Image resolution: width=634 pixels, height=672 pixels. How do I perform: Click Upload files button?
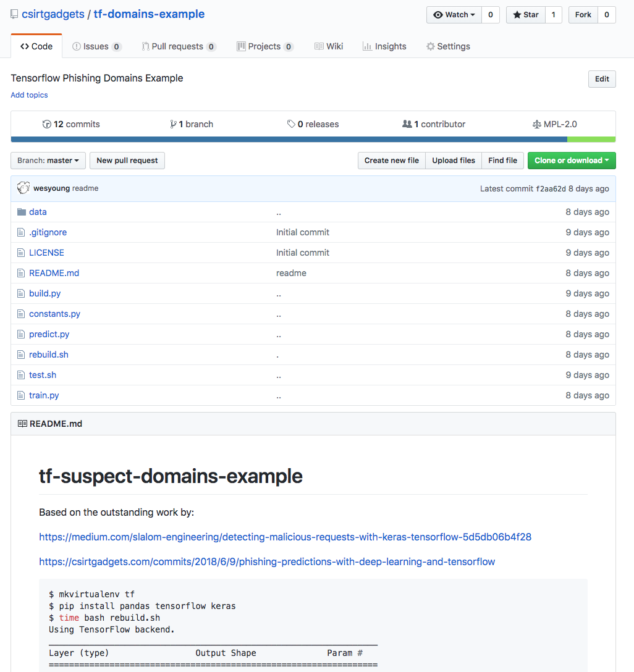tap(454, 161)
